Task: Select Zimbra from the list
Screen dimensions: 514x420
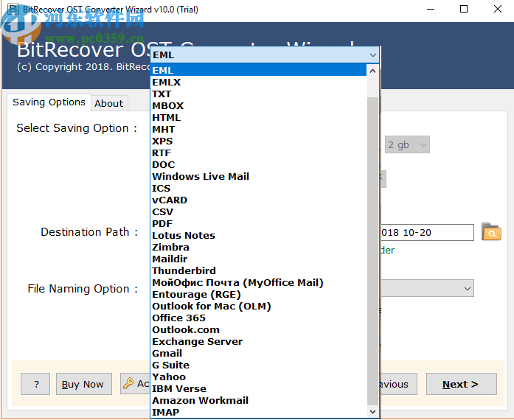Action: pyautogui.click(x=258, y=247)
